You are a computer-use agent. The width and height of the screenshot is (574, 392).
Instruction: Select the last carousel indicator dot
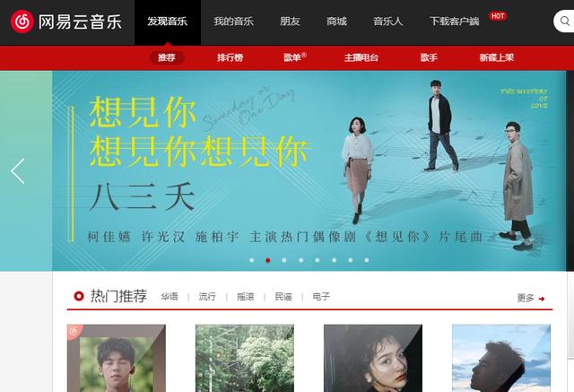[367, 260]
